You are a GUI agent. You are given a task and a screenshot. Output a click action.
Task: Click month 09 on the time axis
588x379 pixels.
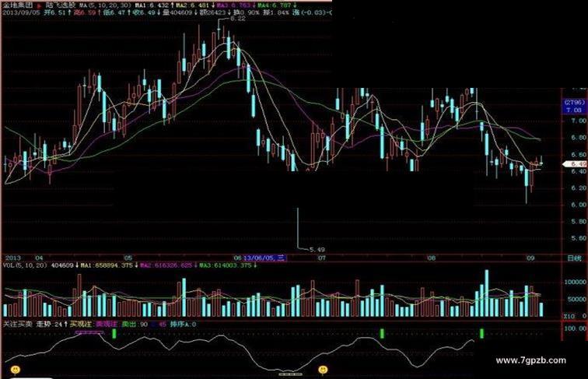click(x=530, y=258)
